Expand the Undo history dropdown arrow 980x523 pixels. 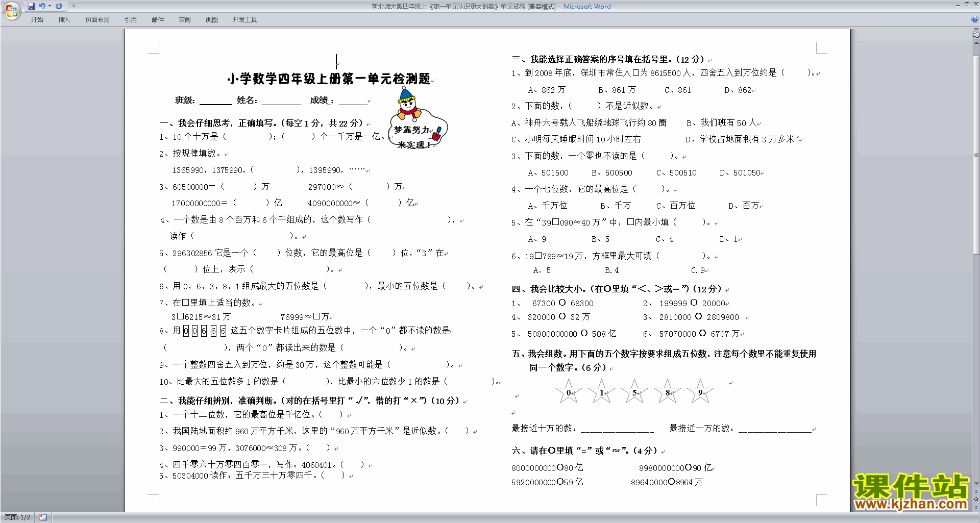[x=50, y=6]
